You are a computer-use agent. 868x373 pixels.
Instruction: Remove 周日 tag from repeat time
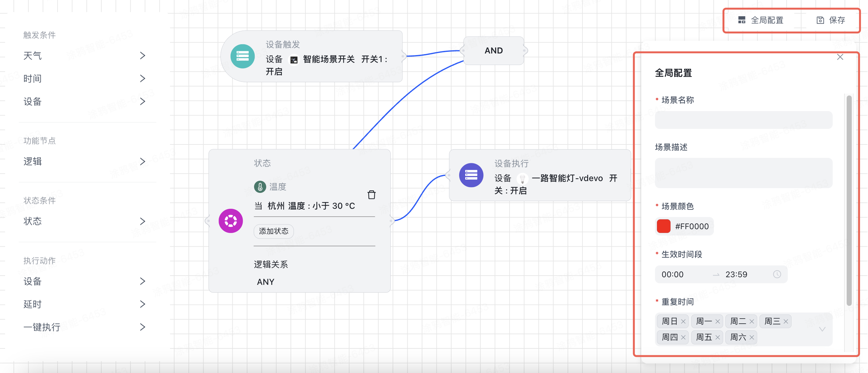tap(683, 321)
